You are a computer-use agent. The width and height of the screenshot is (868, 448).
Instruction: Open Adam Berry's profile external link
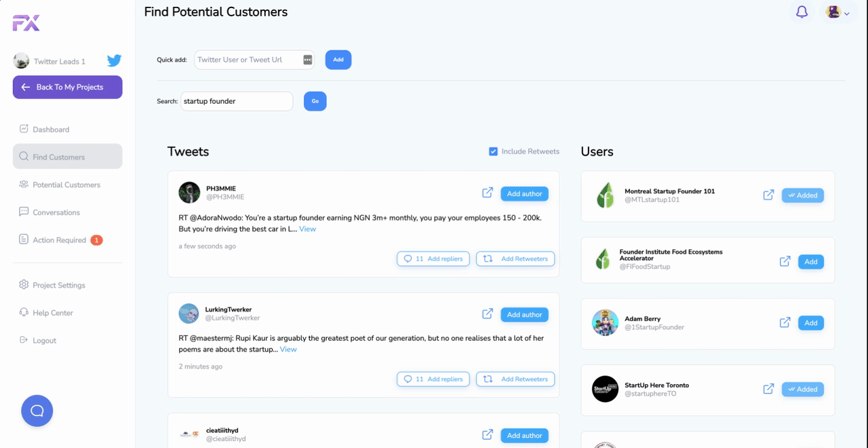click(x=785, y=322)
